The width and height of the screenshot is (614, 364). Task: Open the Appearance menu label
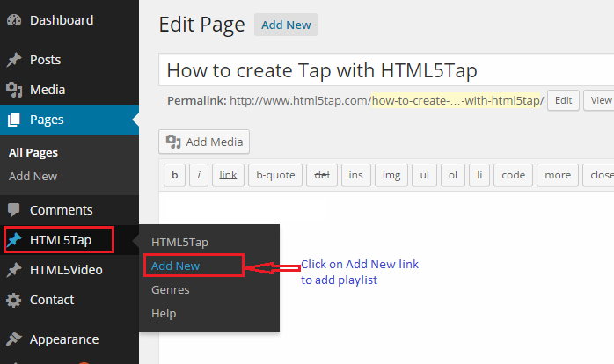(x=64, y=339)
